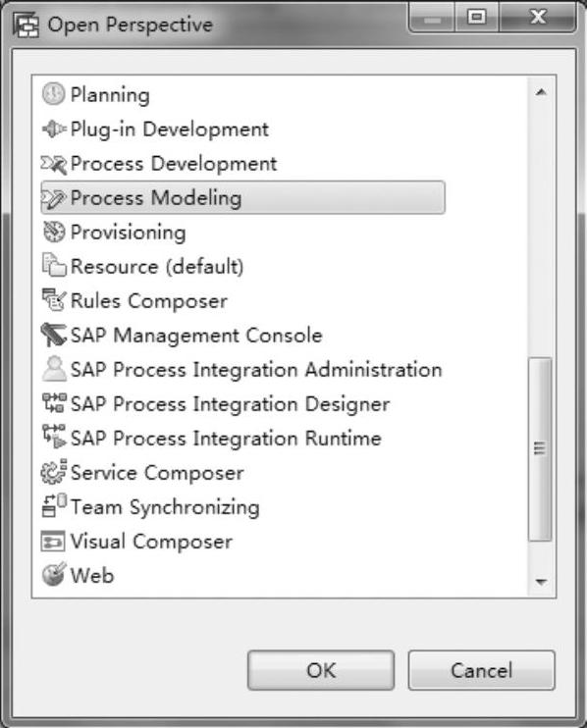Click the SAP Management Console icon
Image resolution: width=587 pixels, height=728 pixels.
click(x=54, y=335)
